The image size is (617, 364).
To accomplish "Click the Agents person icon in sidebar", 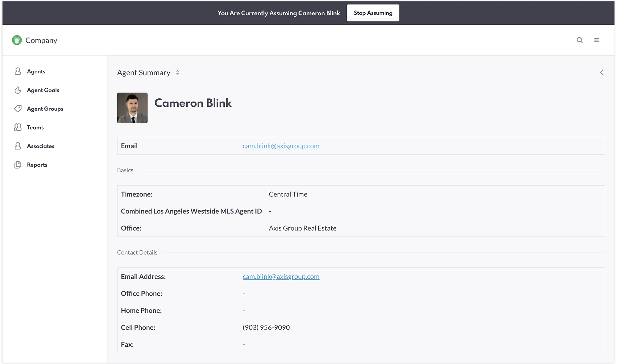I will (18, 71).
